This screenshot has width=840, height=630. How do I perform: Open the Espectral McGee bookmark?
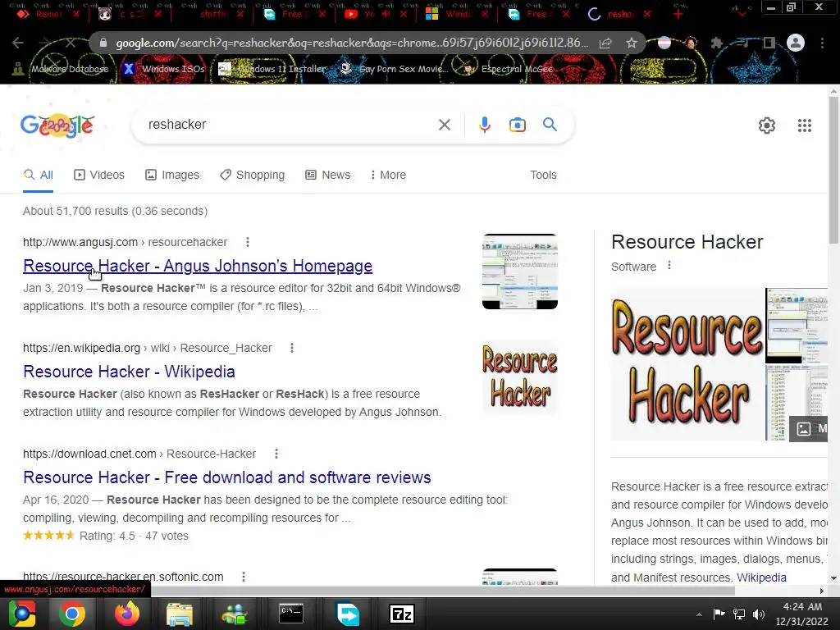pos(509,69)
